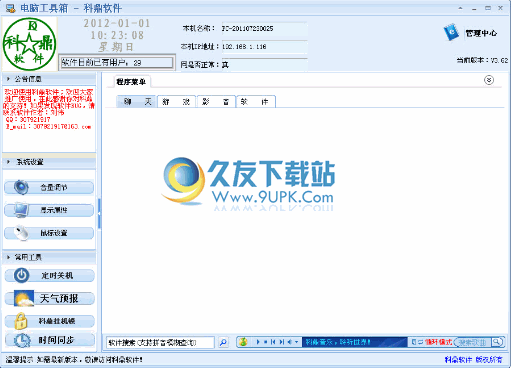Open 定时关机 scheduled shutdown tool
Screen dimensions: 511x368
[x=50, y=275]
